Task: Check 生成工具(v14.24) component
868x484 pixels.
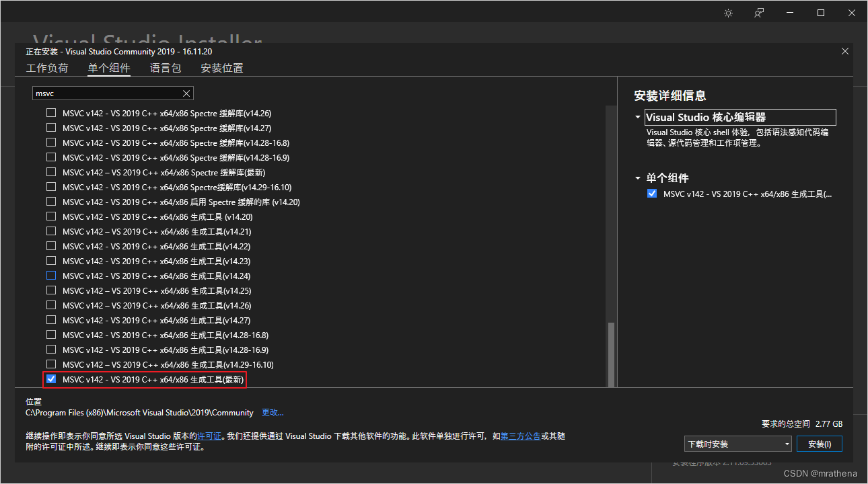Action: point(51,276)
